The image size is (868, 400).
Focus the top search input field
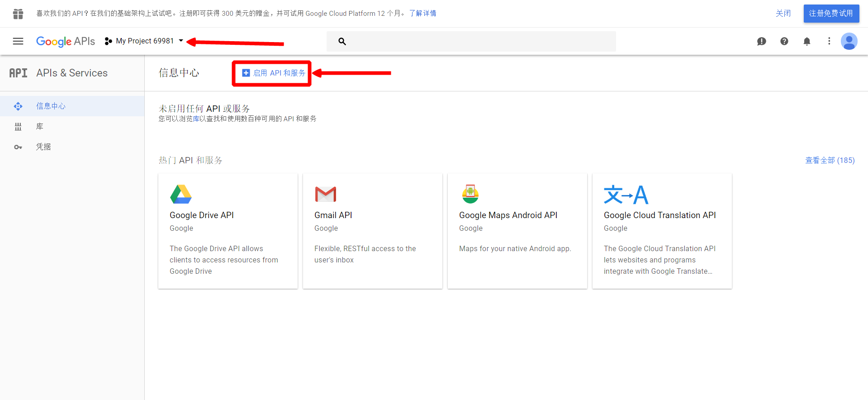coord(471,41)
